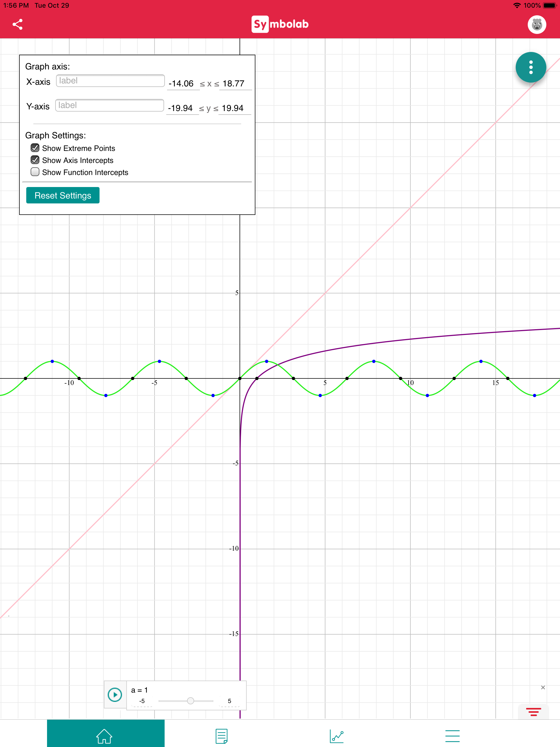Click the slider handle for parameter a

(x=191, y=701)
